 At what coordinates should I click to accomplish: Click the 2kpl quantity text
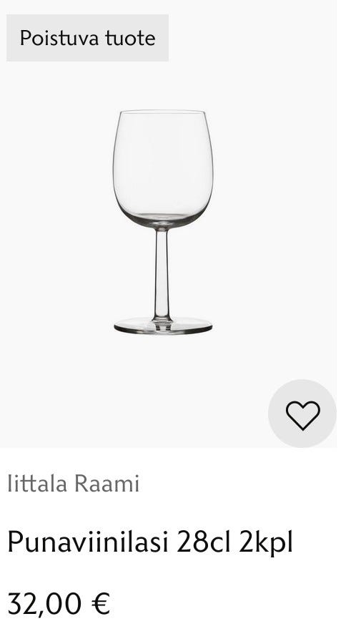click(266, 542)
